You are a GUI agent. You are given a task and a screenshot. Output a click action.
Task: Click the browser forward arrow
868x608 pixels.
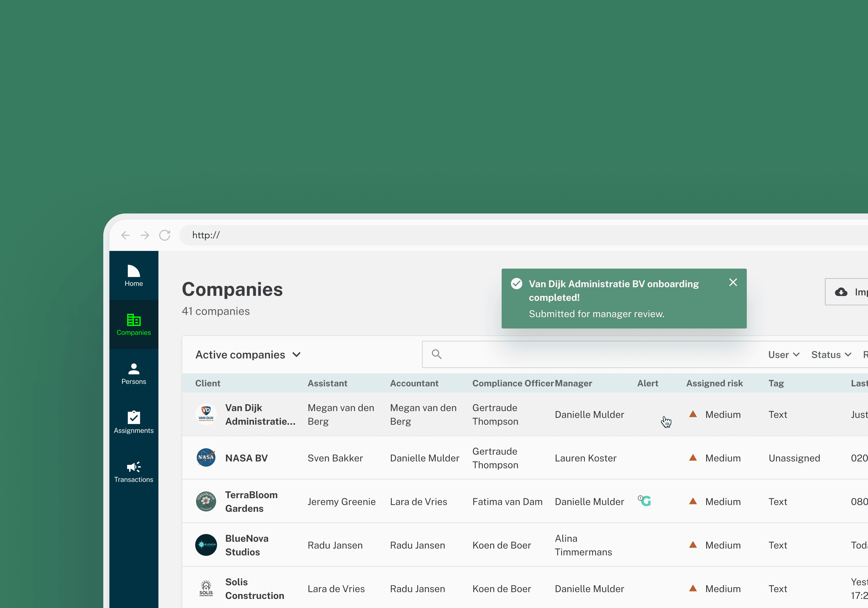pyautogui.click(x=145, y=235)
